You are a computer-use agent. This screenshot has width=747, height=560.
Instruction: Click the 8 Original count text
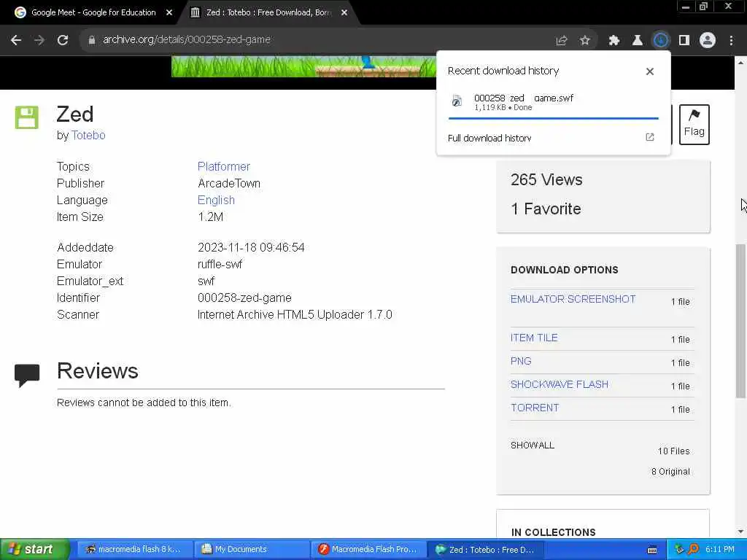pyautogui.click(x=670, y=472)
